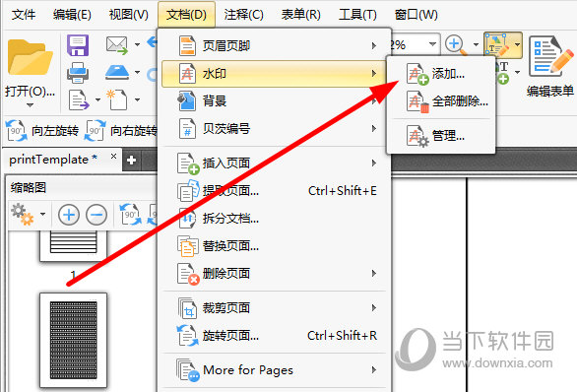Image resolution: width=577 pixels, height=392 pixels.
Task: Open thumbnail panel gear options
Action: [22, 214]
